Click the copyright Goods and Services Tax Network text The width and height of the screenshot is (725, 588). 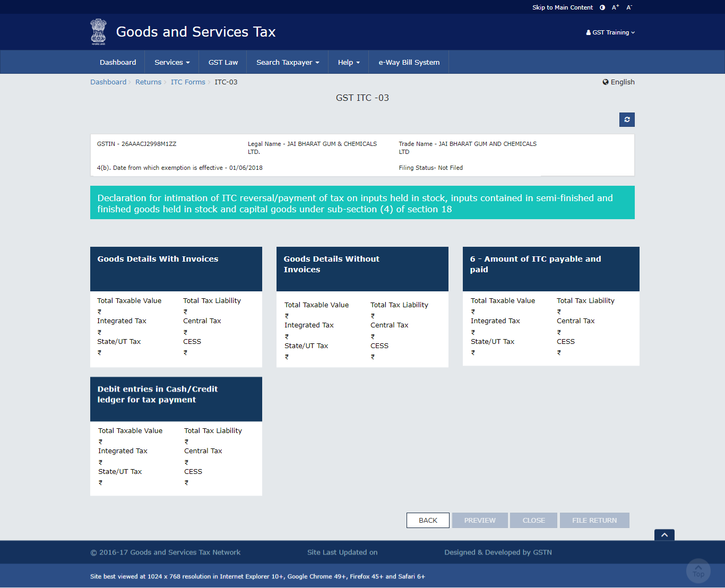pos(166,552)
